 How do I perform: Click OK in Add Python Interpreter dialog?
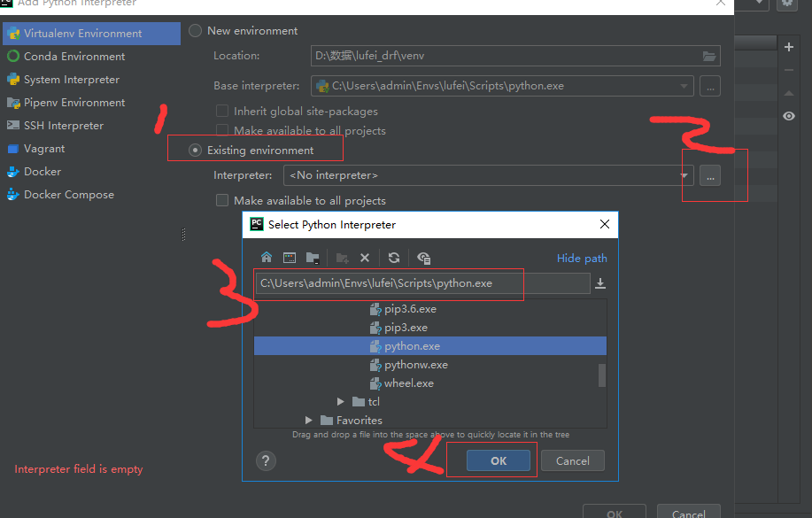coord(615,513)
